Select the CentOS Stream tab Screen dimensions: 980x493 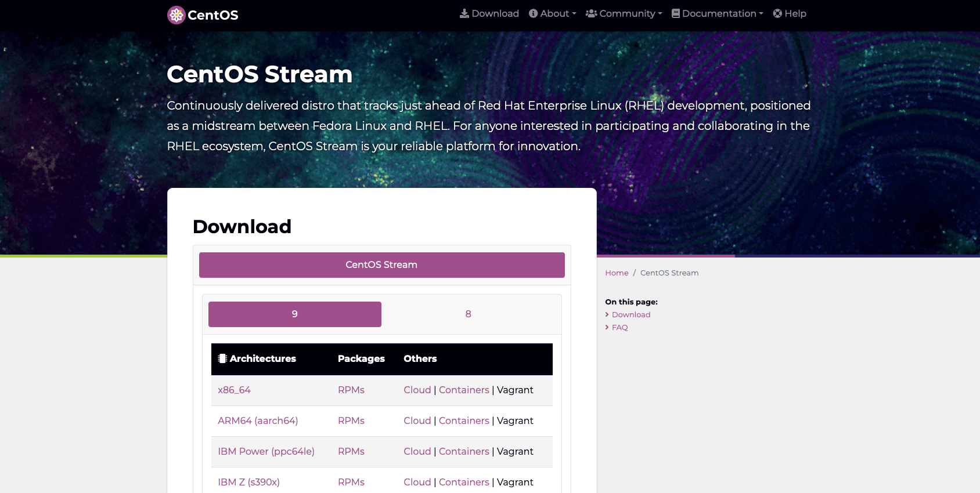[x=381, y=264]
